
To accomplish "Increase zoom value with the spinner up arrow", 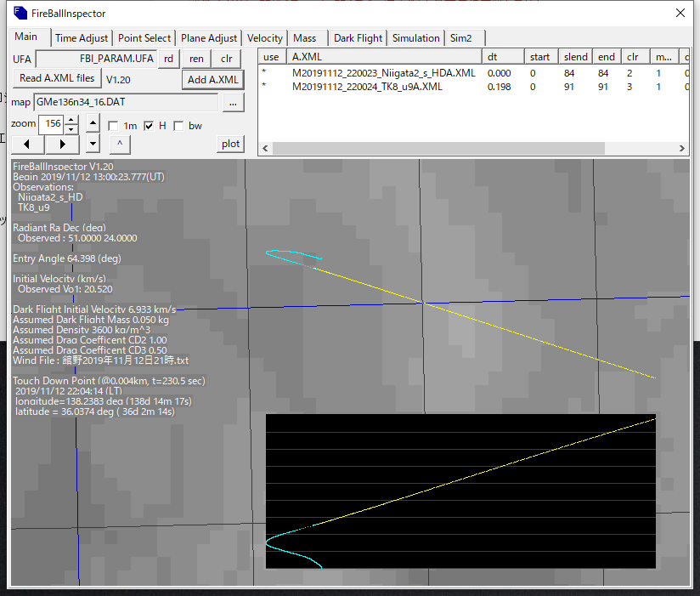I will [x=71, y=120].
